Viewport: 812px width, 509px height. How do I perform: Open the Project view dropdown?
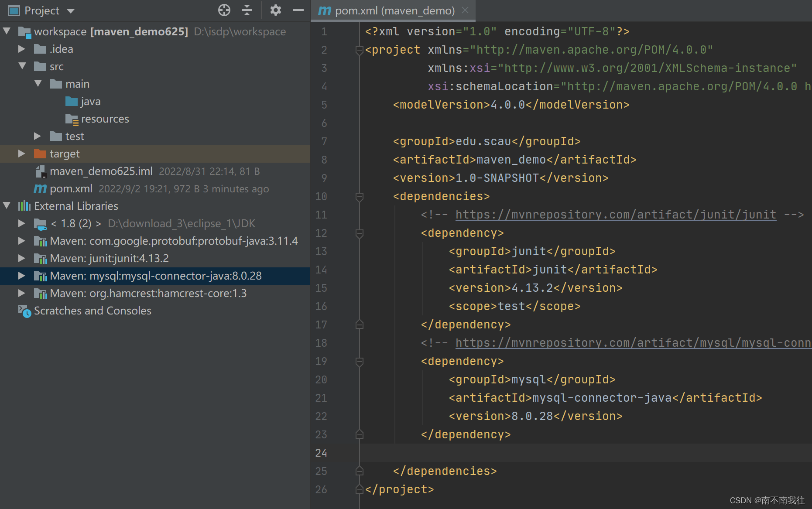click(71, 10)
